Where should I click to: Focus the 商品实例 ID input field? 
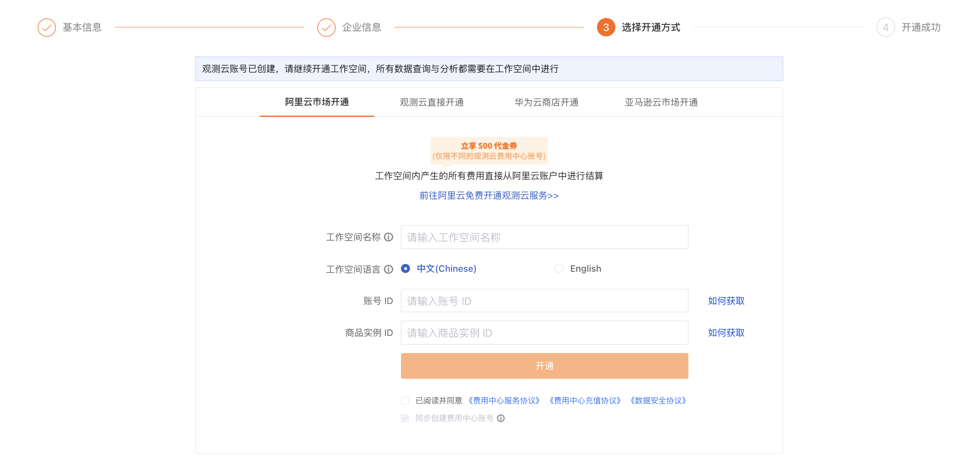544,333
